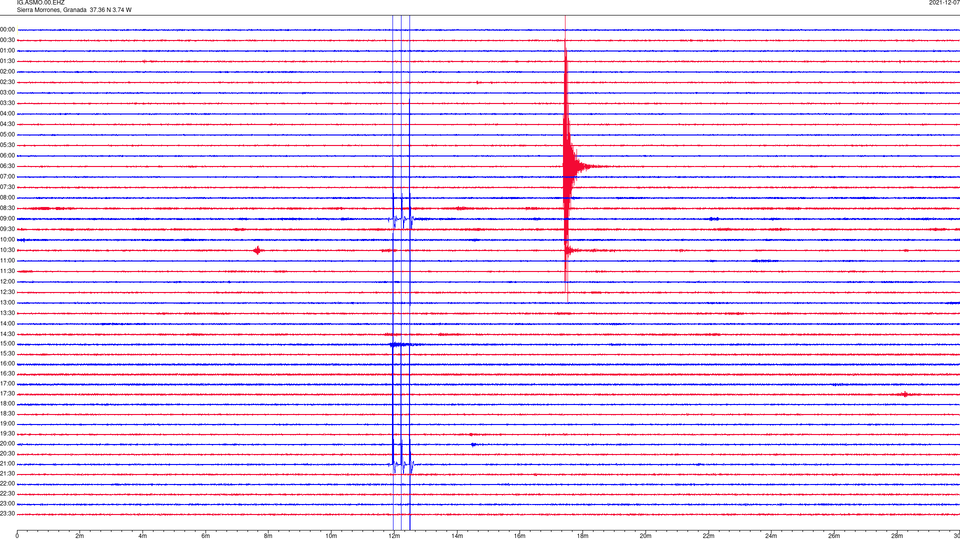This screenshot has width=960, height=540.
Task: Click the "01:30" trace time label
Action: click(x=7, y=61)
